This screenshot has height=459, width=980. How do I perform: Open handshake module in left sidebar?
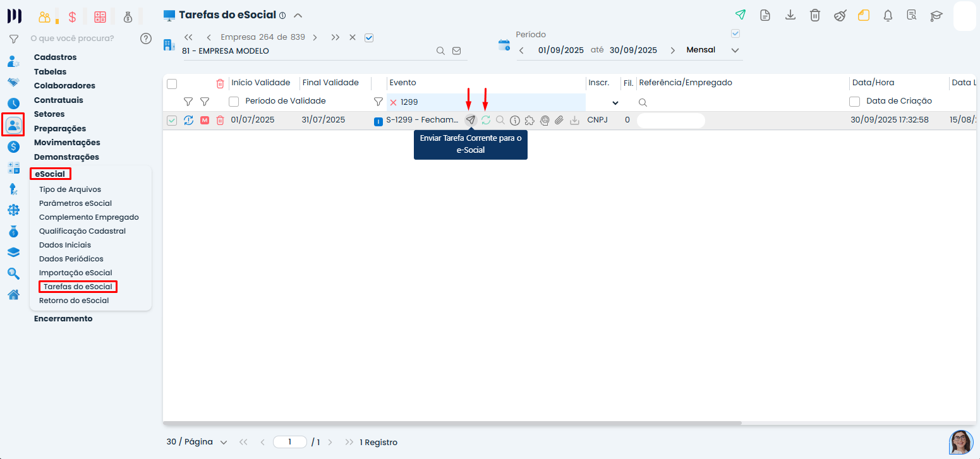[x=13, y=82]
